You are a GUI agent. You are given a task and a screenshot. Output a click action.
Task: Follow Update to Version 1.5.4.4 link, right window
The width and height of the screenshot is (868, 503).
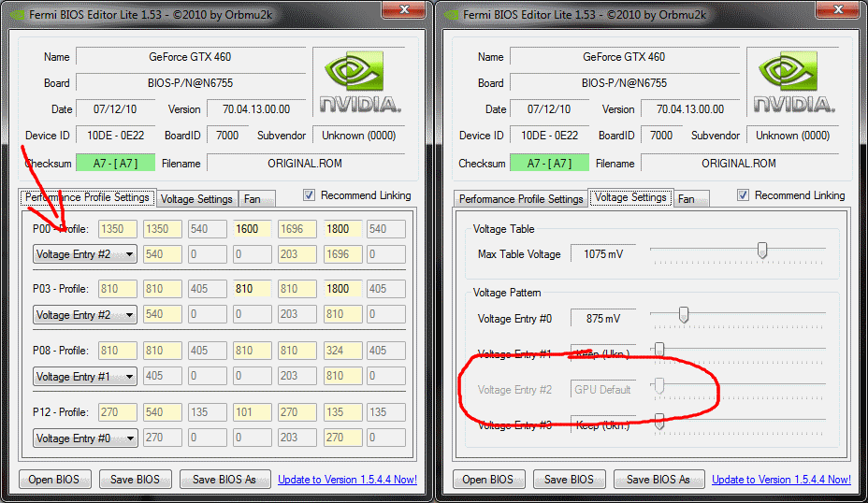click(781, 480)
